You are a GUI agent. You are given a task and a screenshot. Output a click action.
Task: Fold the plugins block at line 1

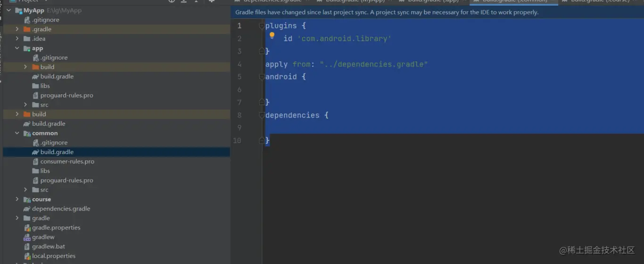(262, 26)
